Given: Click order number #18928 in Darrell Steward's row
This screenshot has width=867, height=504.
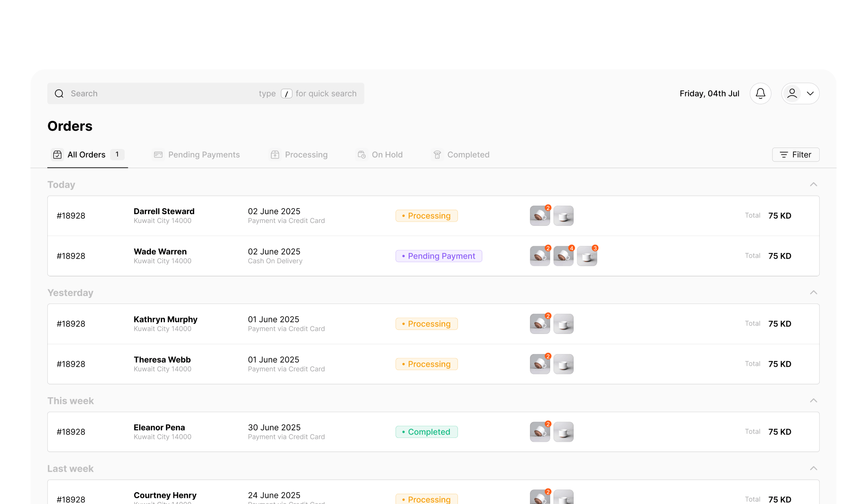Looking at the screenshot, I should coord(71,216).
